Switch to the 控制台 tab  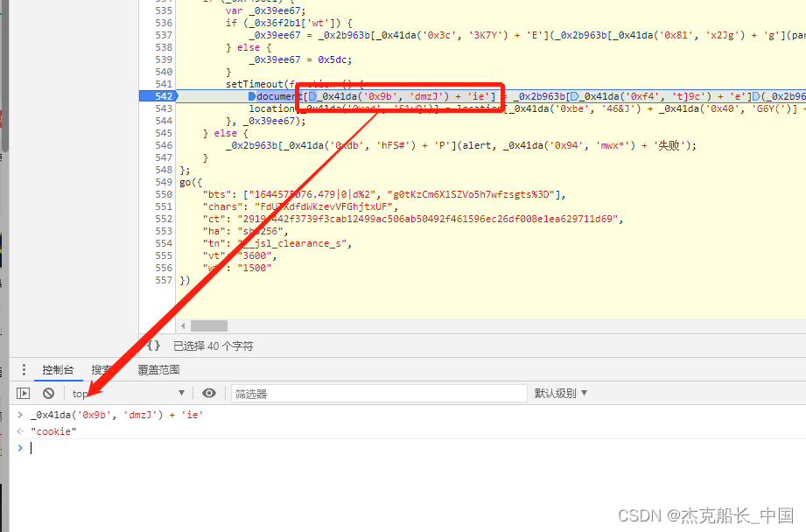[x=58, y=369]
